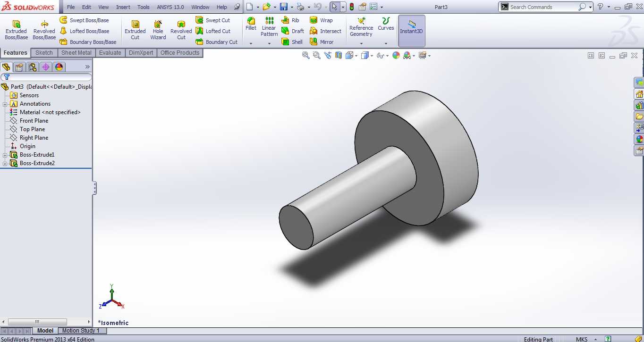Click the Rebuild traffic light icon
Viewport: 644px width, 342px height.
351,7
